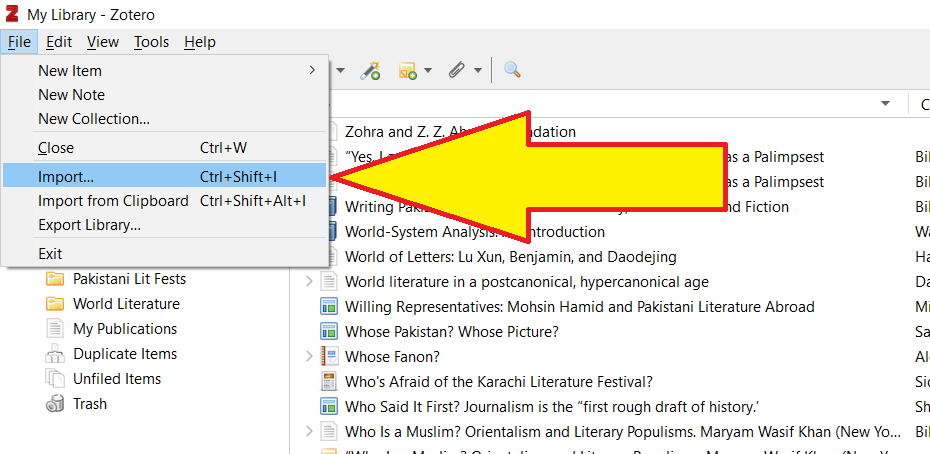This screenshot has height=454, width=930.
Task: Click the Trash bin icon
Action: pyautogui.click(x=55, y=404)
